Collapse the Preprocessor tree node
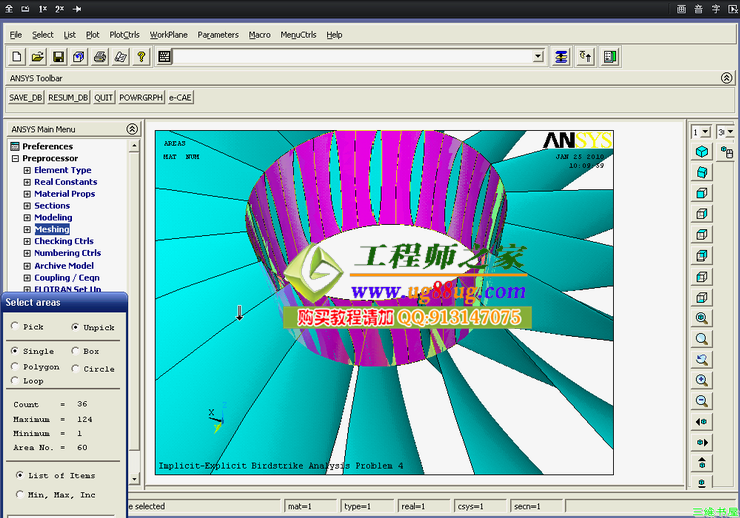The height and width of the screenshot is (518, 740). 15,159
